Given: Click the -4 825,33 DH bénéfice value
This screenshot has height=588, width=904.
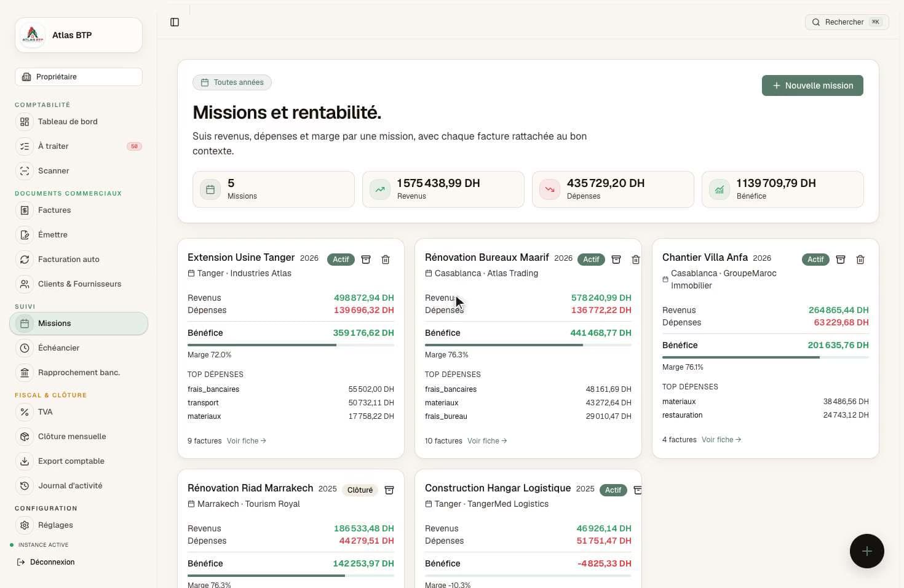Looking at the screenshot, I should [605, 563].
